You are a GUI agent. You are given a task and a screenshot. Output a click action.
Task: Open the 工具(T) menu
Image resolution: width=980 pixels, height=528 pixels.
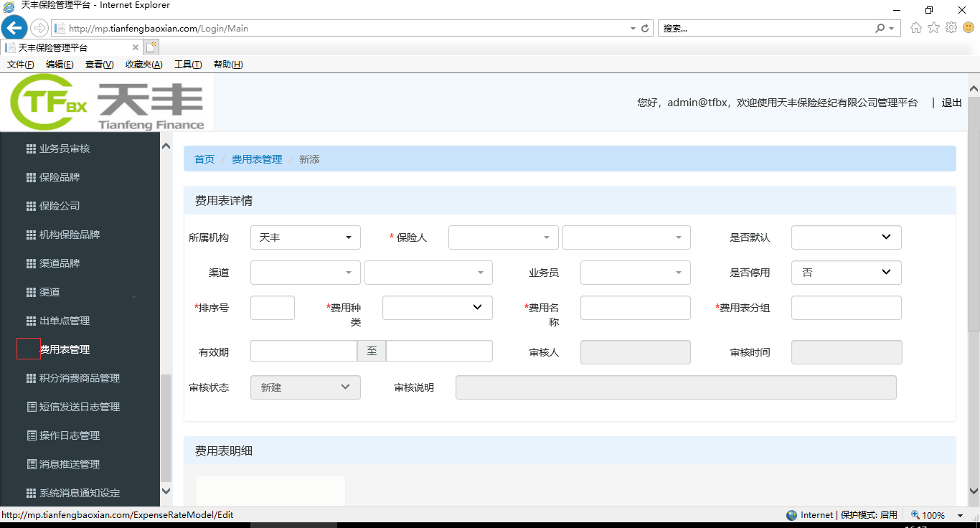(188, 65)
